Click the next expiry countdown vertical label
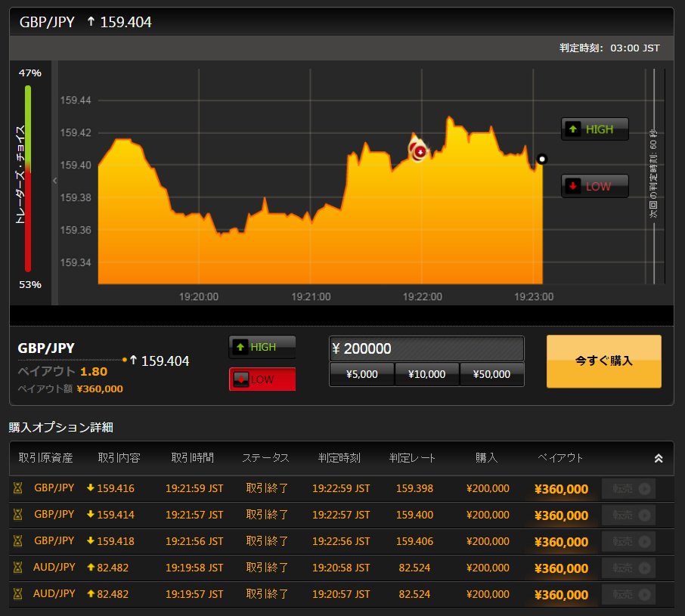The image size is (685, 616). 653,173
